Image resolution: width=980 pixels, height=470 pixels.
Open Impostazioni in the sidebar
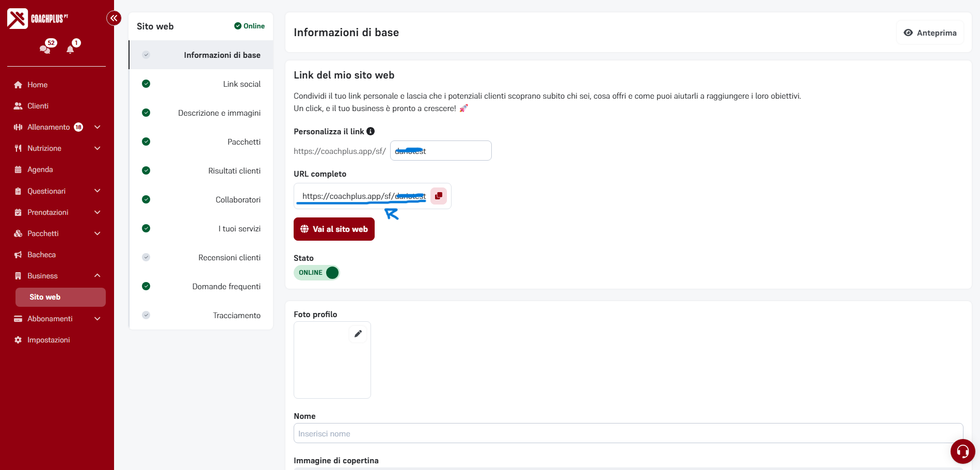point(49,340)
